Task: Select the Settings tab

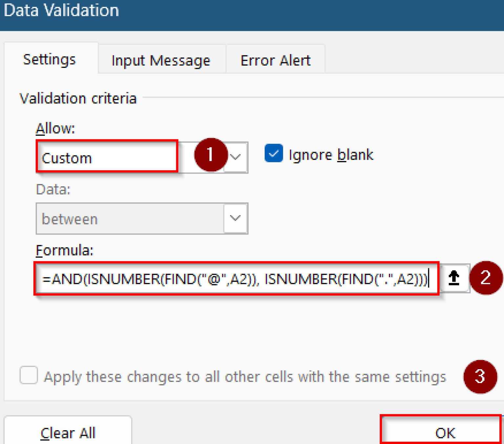Action: (x=50, y=59)
